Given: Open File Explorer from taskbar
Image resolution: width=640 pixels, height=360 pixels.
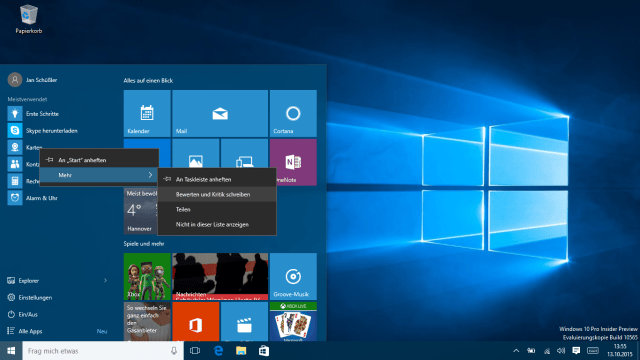Looking at the screenshot, I should (241, 351).
